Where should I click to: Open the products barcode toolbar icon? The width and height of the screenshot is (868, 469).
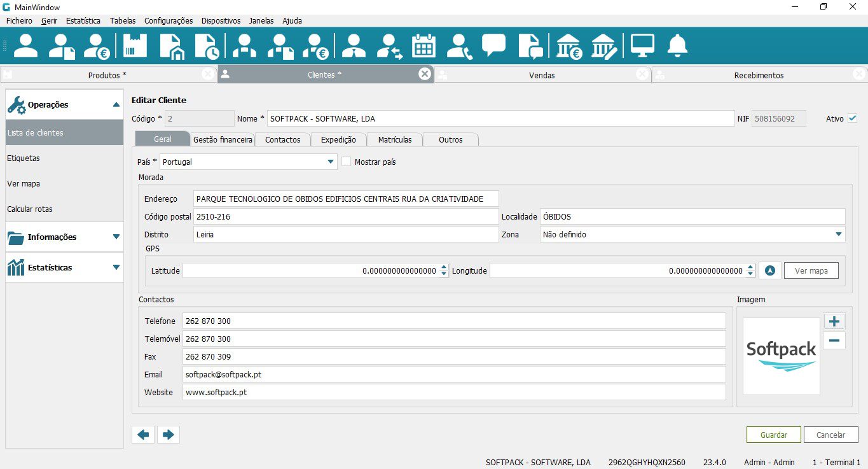(x=135, y=46)
